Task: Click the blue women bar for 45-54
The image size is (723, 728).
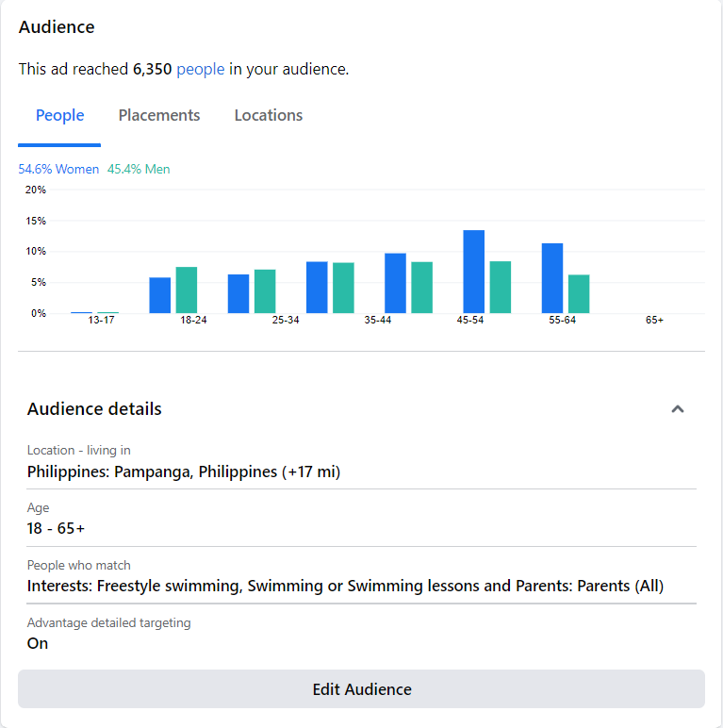Action: click(x=473, y=272)
